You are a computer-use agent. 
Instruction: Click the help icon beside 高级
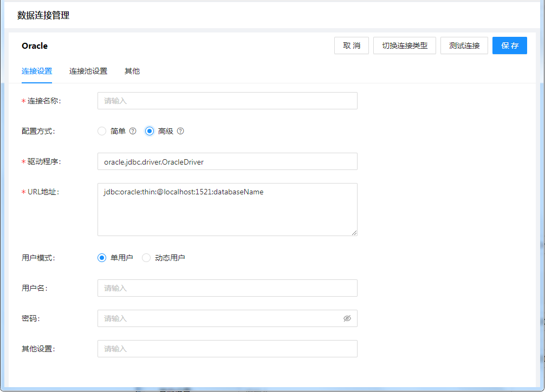tap(180, 131)
